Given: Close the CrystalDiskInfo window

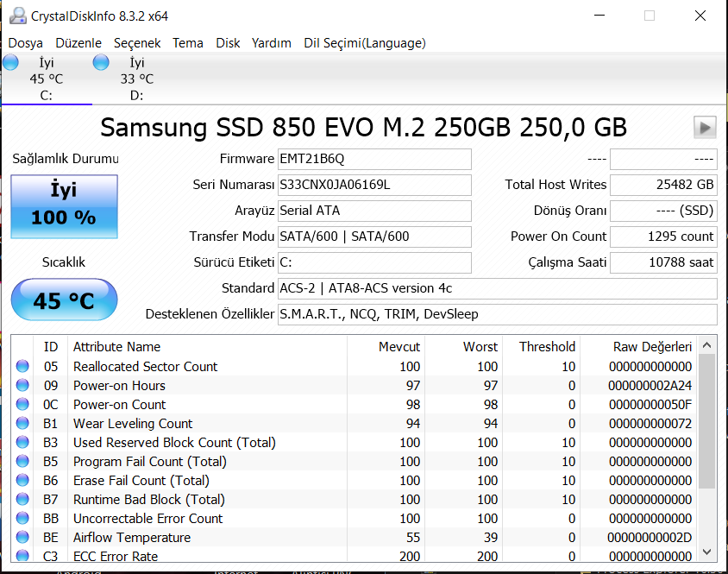Looking at the screenshot, I should coord(700,16).
